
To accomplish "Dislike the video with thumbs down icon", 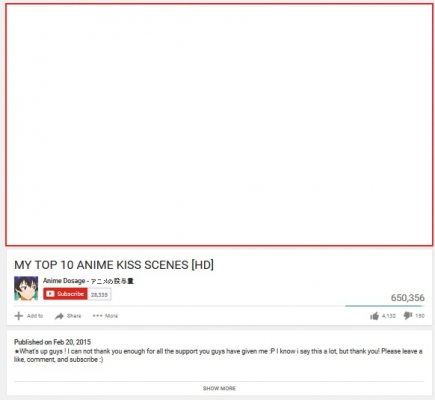I will 408,315.
